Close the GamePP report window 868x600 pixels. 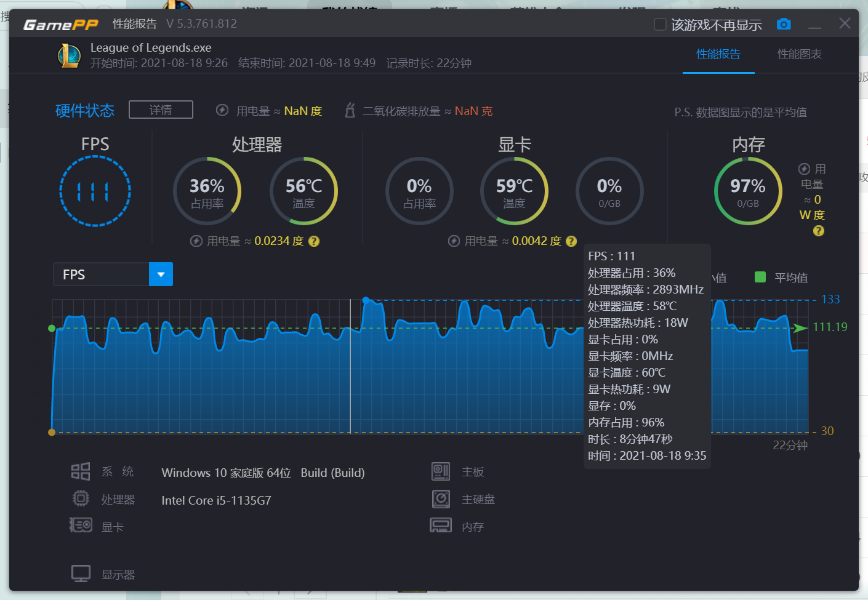pos(845,23)
